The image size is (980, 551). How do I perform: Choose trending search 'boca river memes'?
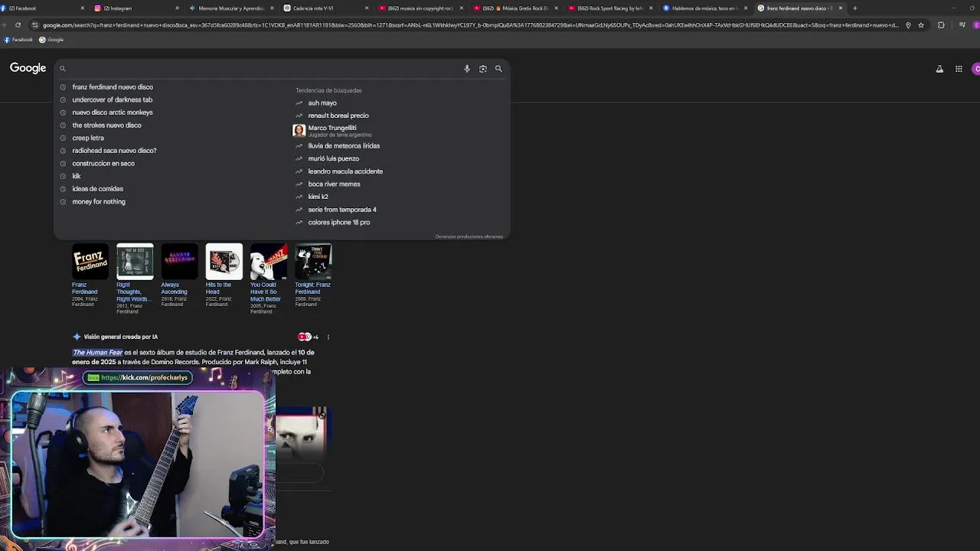pyautogui.click(x=334, y=184)
